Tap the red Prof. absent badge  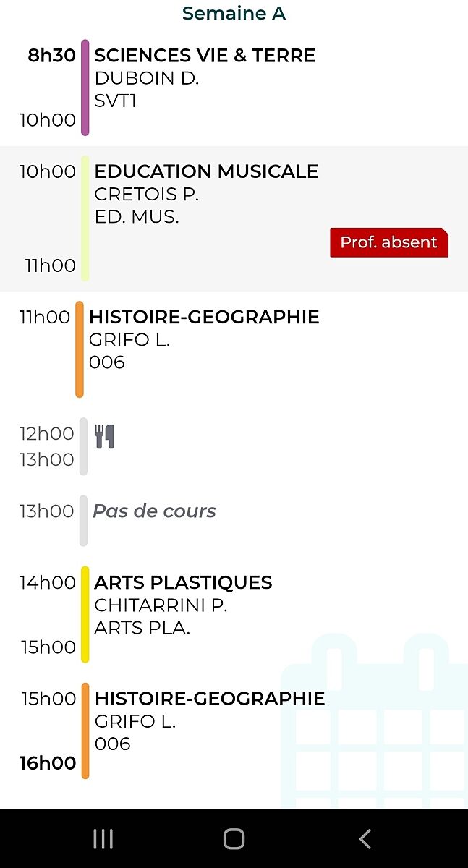pos(389,242)
